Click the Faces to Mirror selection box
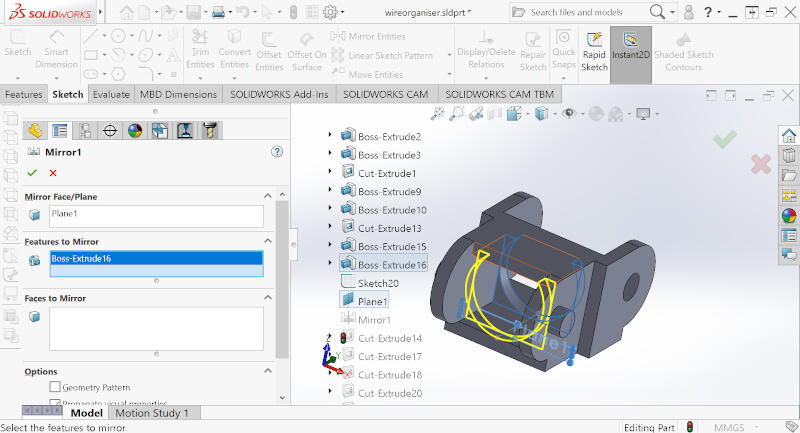The width and height of the screenshot is (800, 433). [156, 328]
